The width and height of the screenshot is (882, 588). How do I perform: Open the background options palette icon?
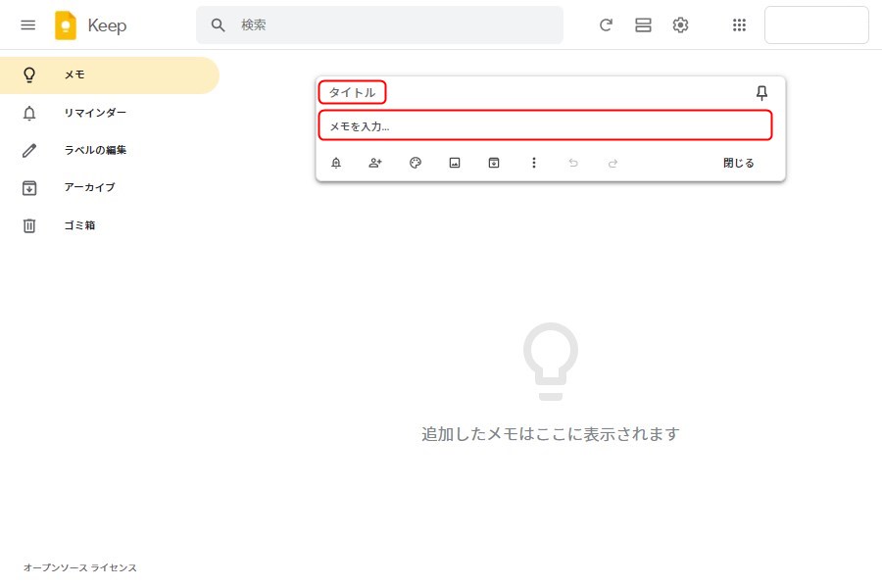416,163
